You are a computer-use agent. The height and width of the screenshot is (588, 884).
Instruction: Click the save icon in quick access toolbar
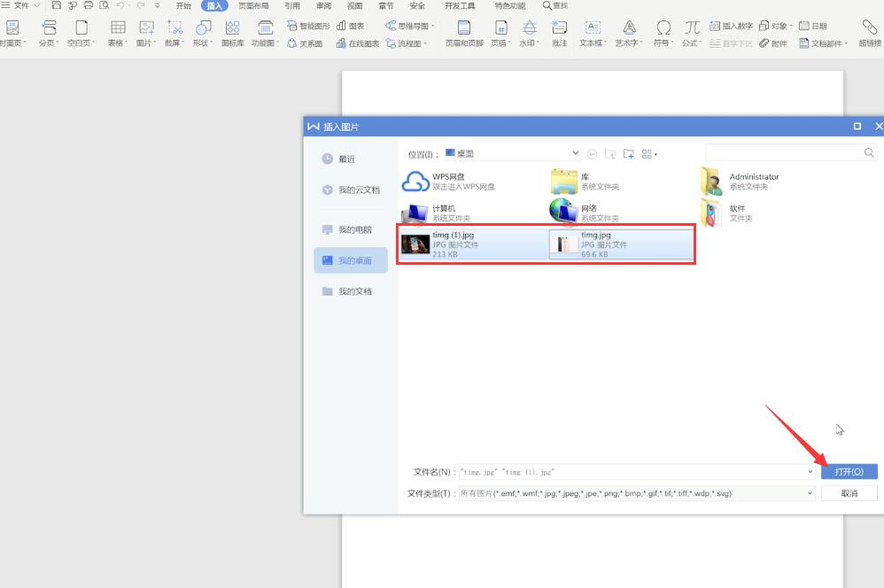click(57, 5)
